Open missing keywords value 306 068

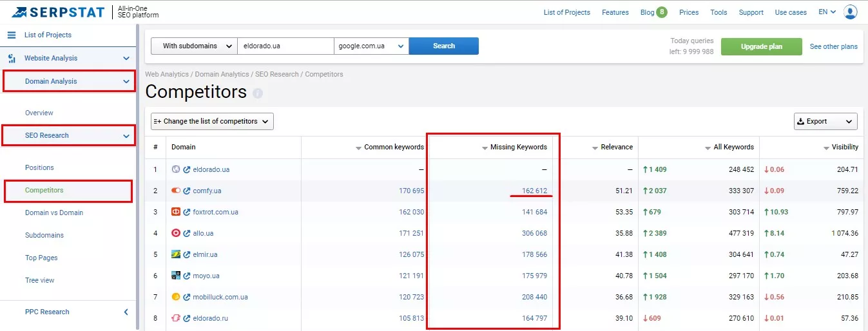(534, 233)
